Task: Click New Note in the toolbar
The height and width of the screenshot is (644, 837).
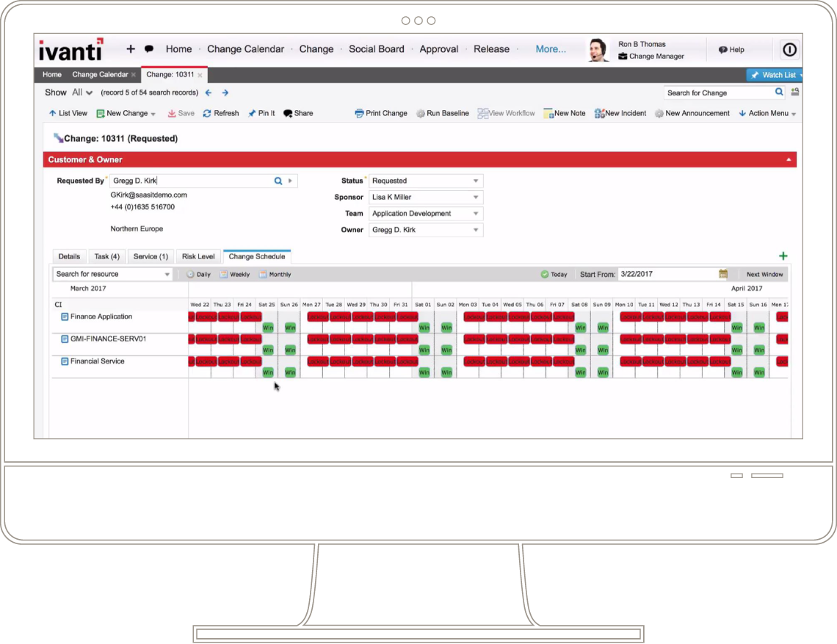Action: 564,113
